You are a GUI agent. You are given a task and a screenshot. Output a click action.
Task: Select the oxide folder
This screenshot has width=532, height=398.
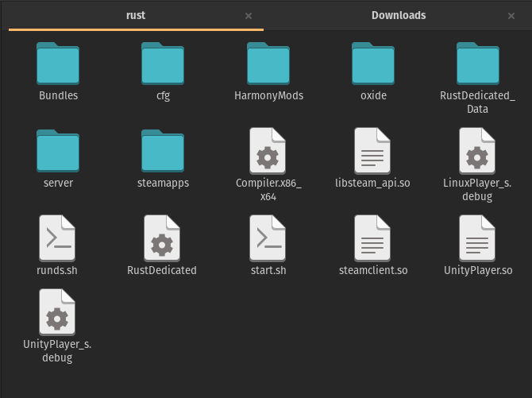point(373,64)
